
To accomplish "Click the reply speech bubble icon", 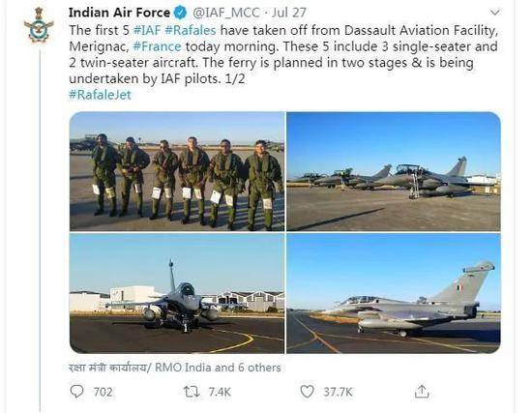I will tap(76, 392).
